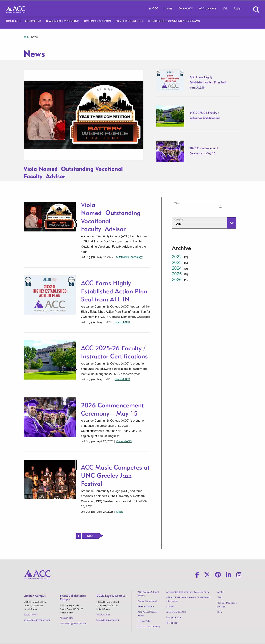Open ACC's X (Twitter) icon

click(x=207, y=575)
